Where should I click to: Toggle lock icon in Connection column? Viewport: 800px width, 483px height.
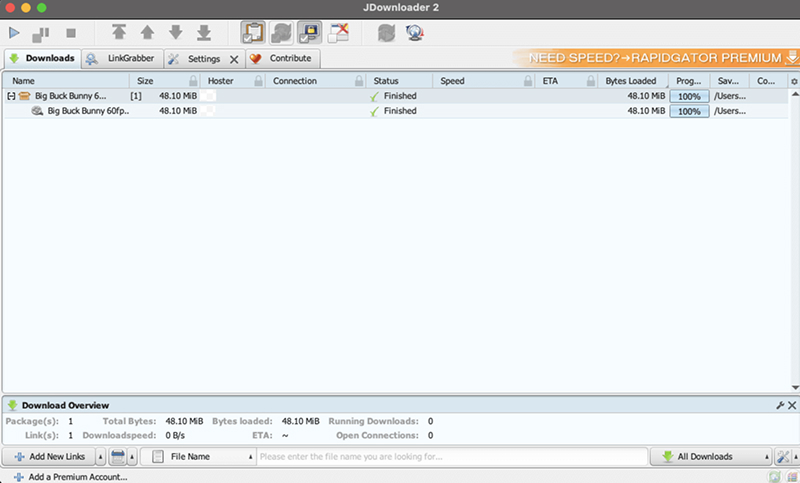[x=359, y=81]
